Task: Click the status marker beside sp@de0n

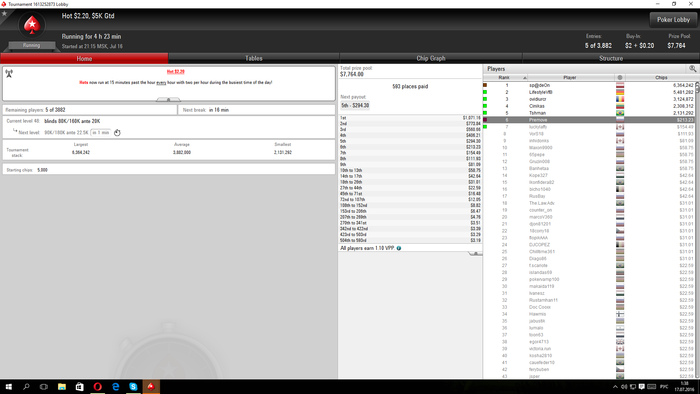Action: coord(485,85)
